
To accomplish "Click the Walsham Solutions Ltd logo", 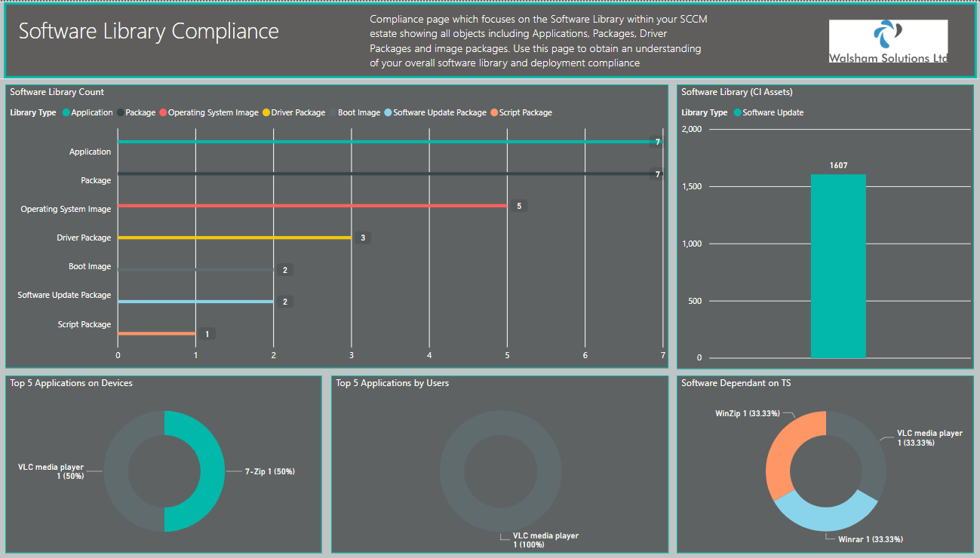I will pyautogui.click(x=888, y=41).
